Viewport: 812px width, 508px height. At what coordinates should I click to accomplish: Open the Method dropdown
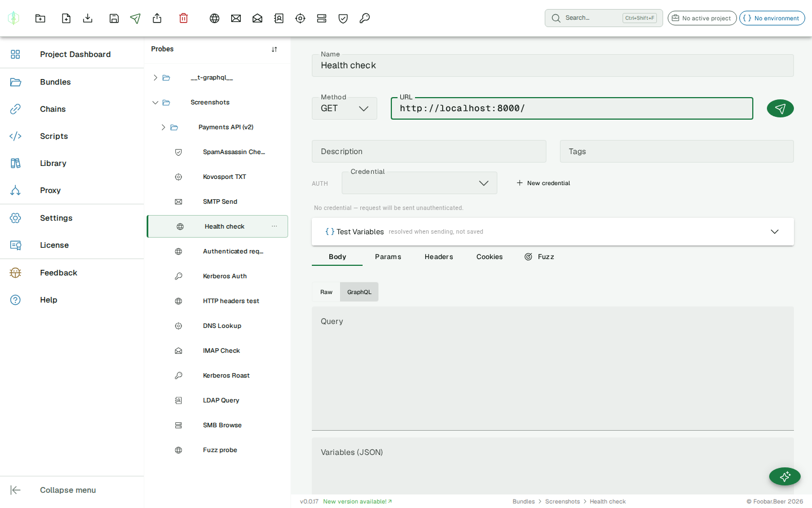pos(345,108)
